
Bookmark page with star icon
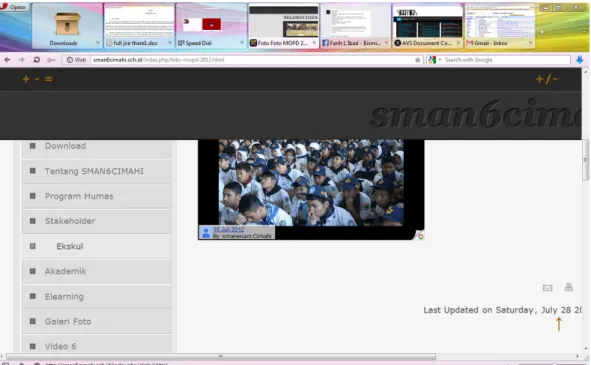click(418, 60)
